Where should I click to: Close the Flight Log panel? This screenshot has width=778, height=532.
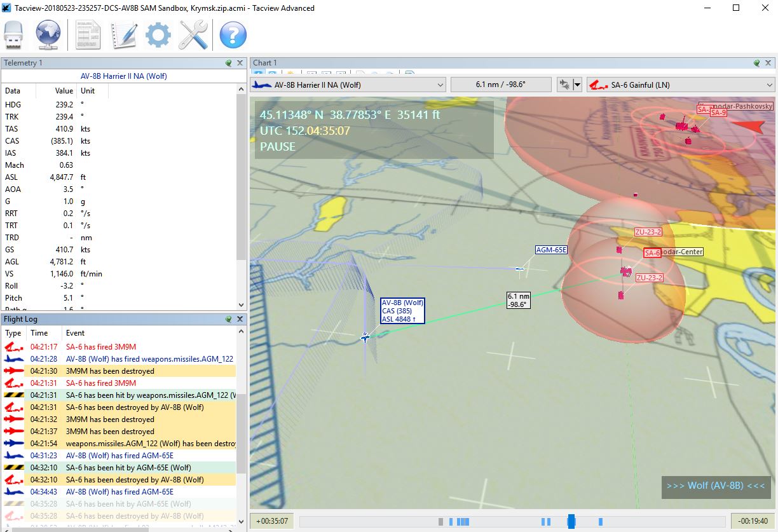(240, 319)
